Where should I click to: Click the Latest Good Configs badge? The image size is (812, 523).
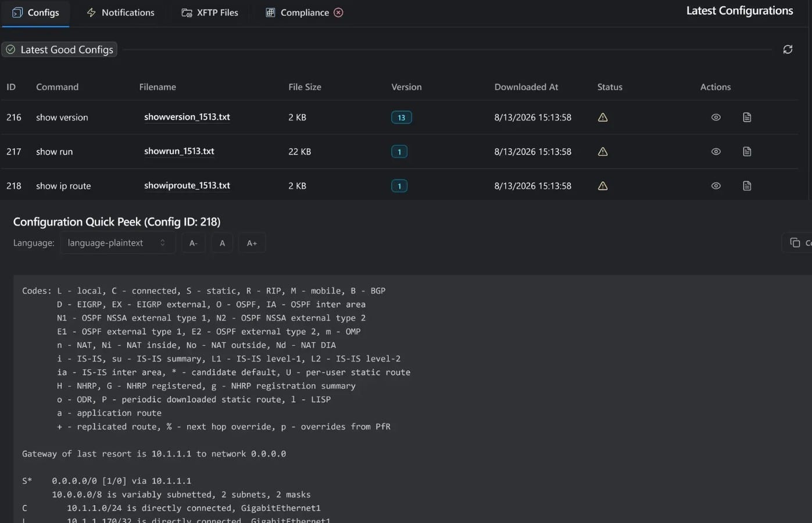tap(59, 49)
